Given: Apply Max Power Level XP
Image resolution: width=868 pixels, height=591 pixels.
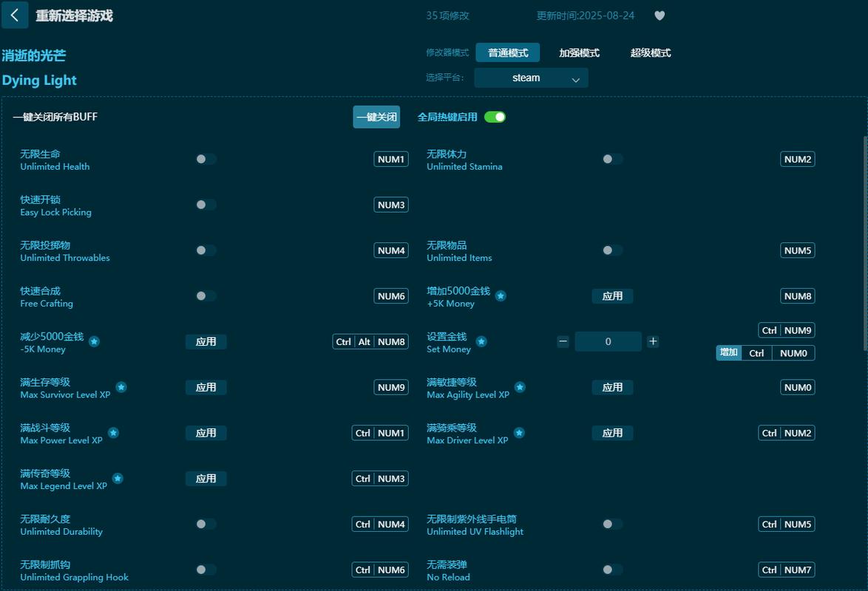Looking at the screenshot, I should pyautogui.click(x=206, y=434).
